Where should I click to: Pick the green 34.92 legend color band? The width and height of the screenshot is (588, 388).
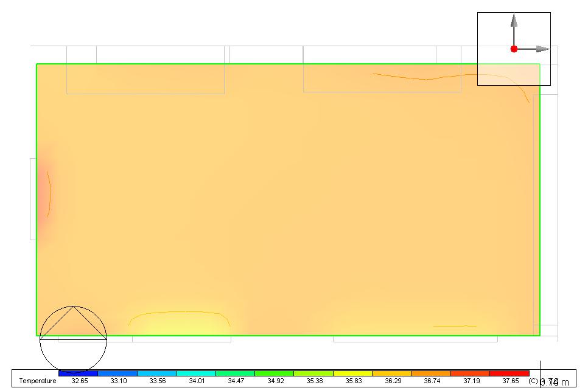pyautogui.click(x=274, y=373)
